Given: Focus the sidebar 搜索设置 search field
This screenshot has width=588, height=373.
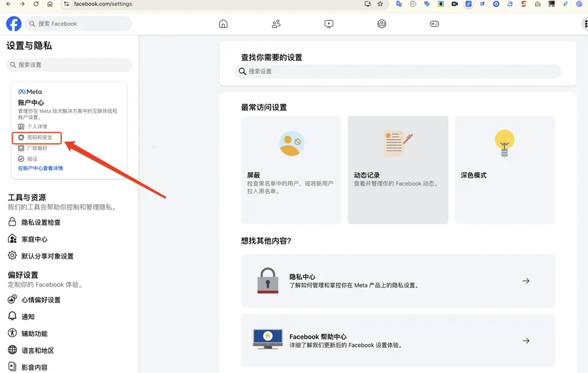Looking at the screenshot, I should coord(69,65).
